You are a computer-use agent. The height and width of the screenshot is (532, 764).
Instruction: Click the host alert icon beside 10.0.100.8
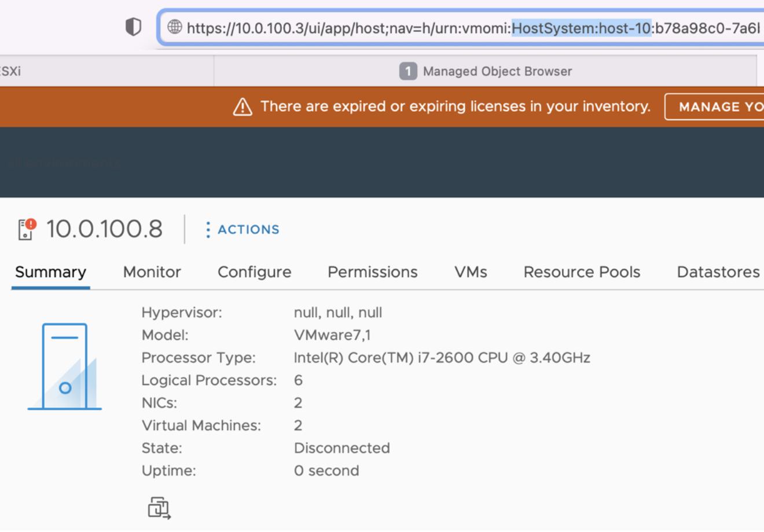coord(27,229)
